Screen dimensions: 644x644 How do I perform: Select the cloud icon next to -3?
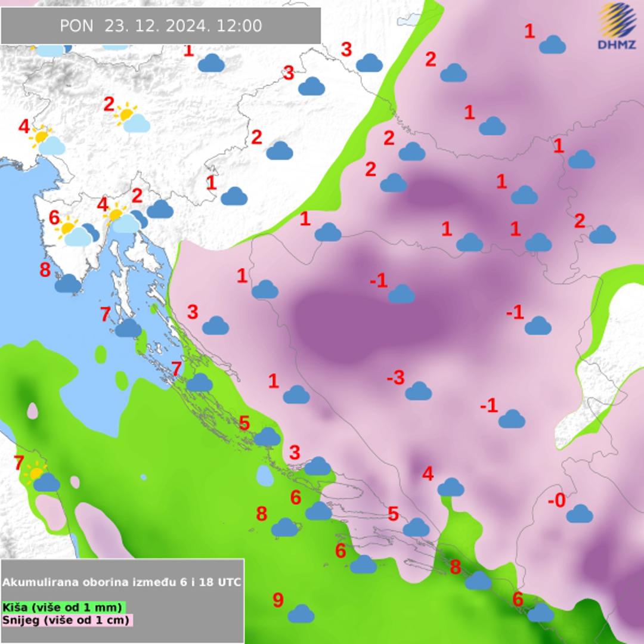(418, 391)
